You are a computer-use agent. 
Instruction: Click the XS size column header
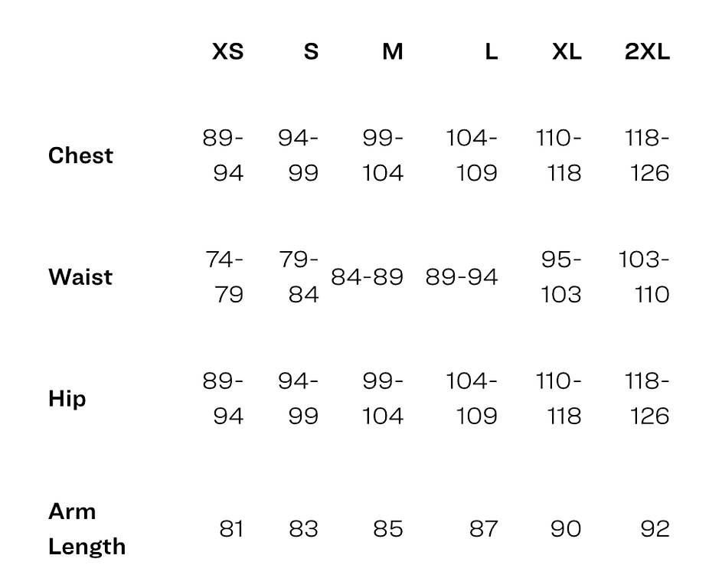tap(228, 51)
